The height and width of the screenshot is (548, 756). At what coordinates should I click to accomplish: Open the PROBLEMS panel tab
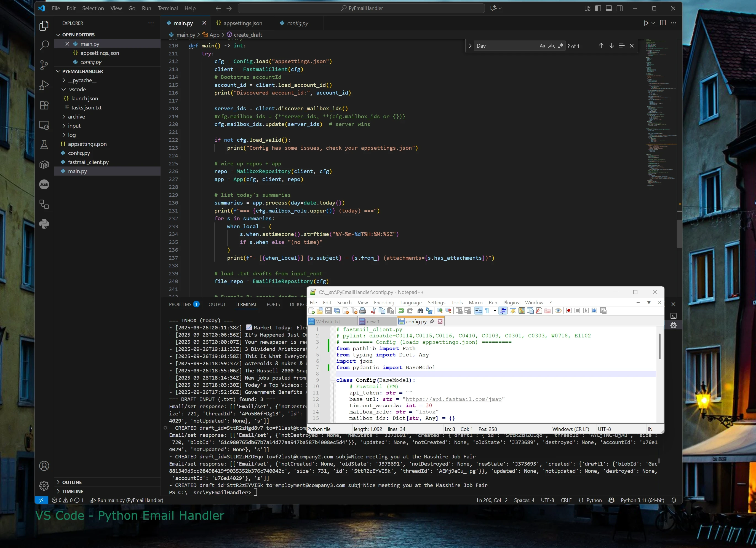click(x=180, y=304)
